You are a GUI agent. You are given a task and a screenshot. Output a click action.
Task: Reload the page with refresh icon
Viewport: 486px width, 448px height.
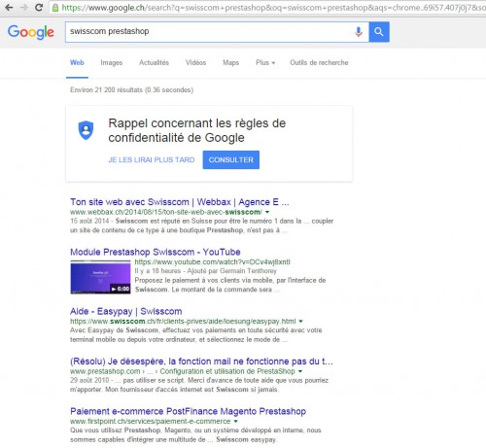[x=39, y=7]
